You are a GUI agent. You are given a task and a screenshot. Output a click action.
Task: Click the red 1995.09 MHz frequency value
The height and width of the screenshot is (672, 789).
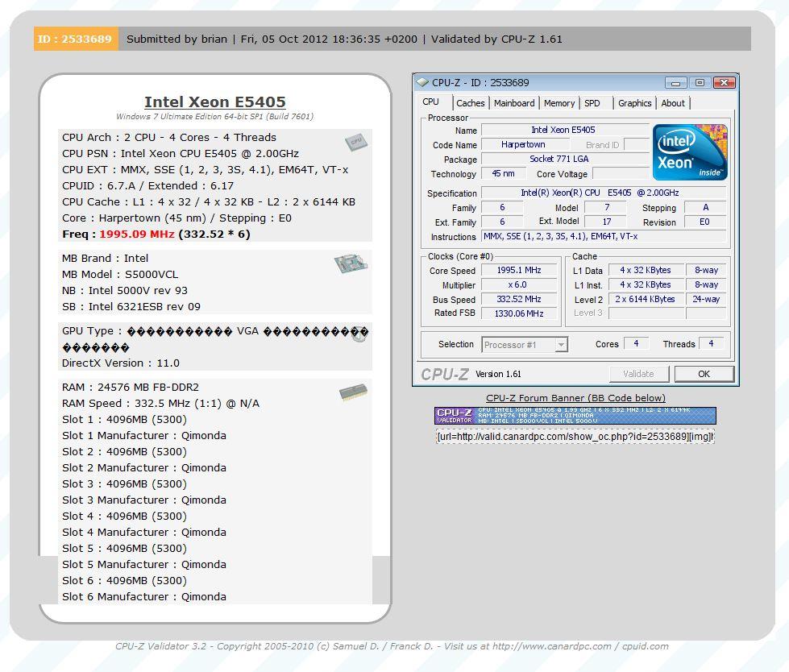(x=136, y=234)
